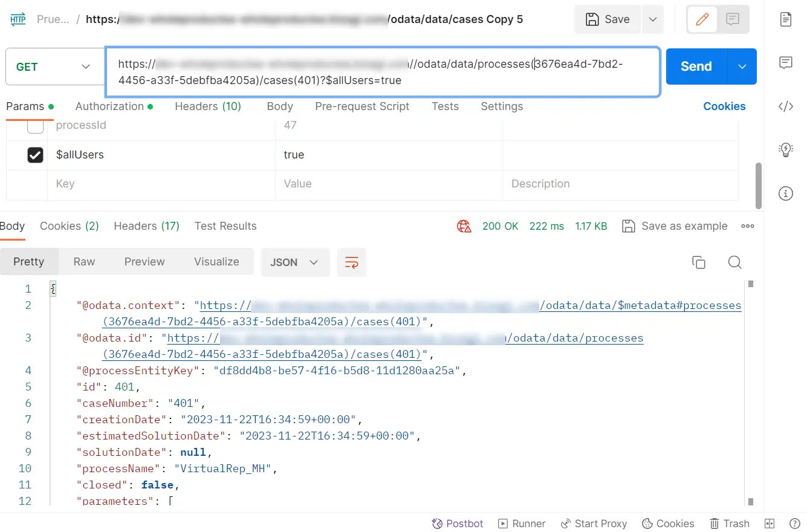
Task: Open the Cookies link under Send
Action: coord(724,106)
